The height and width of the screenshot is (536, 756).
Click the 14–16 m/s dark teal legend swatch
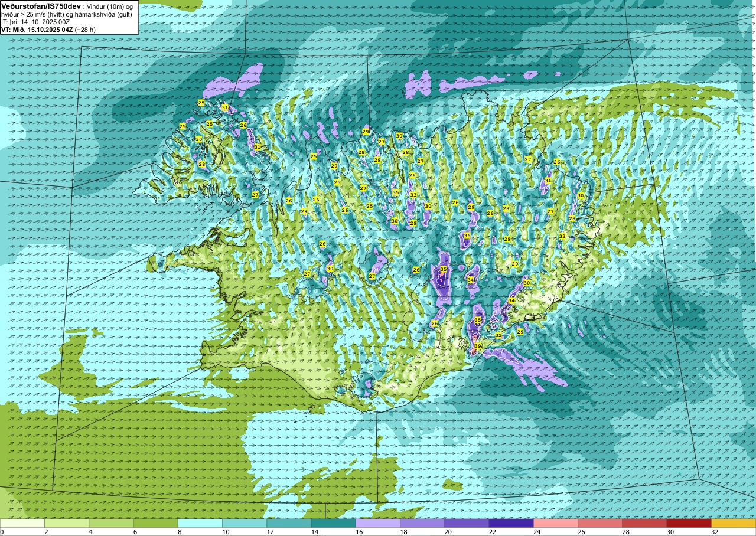pos(333,523)
